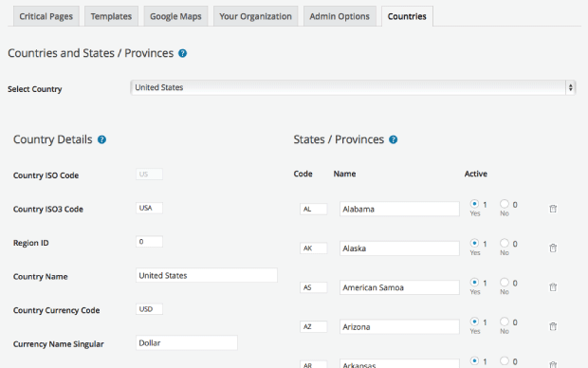Set American Samoa active to No
This screenshot has height=368, width=588.
tap(505, 282)
